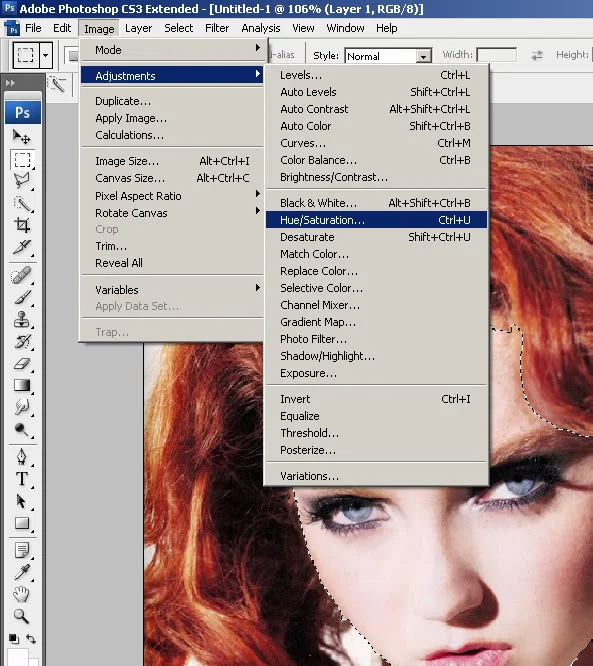Select the Type tool
The height and width of the screenshot is (666, 593).
point(22,479)
